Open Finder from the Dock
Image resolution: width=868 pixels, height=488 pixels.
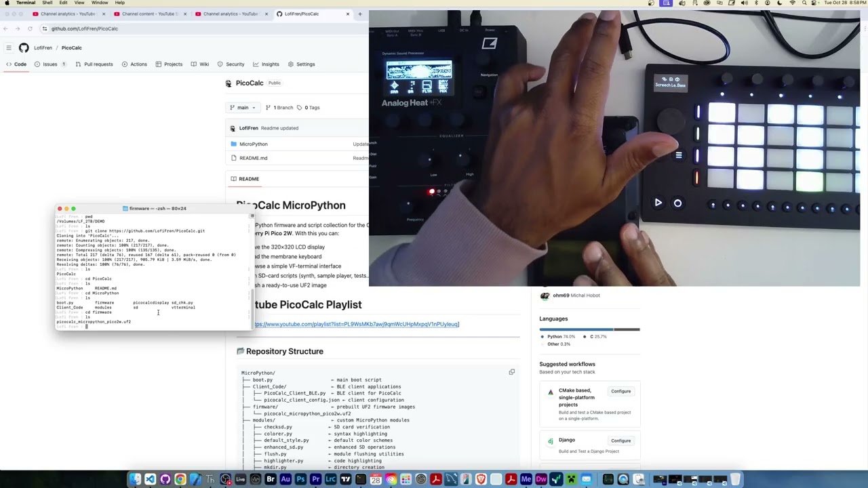coord(134,480)
